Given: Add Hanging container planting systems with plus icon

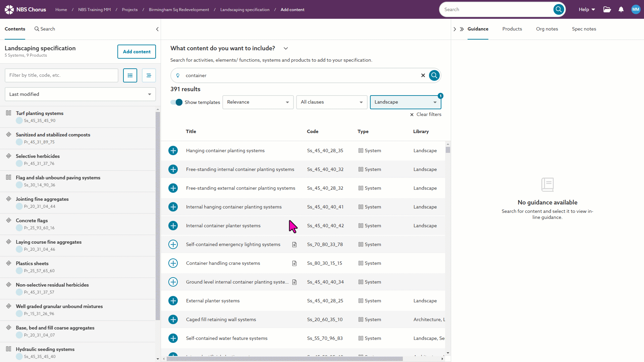Looking at the screenshot, I should point(173,150).
